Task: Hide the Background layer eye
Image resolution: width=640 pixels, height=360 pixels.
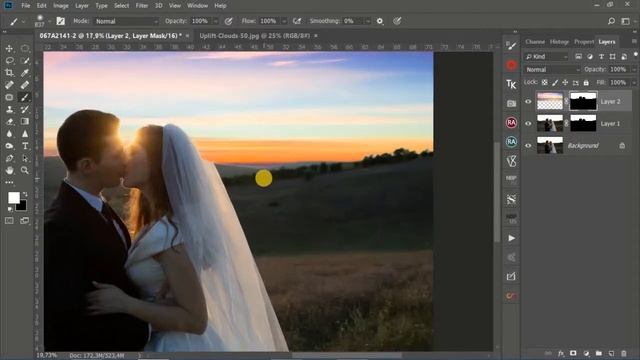Action: point(528,145)
